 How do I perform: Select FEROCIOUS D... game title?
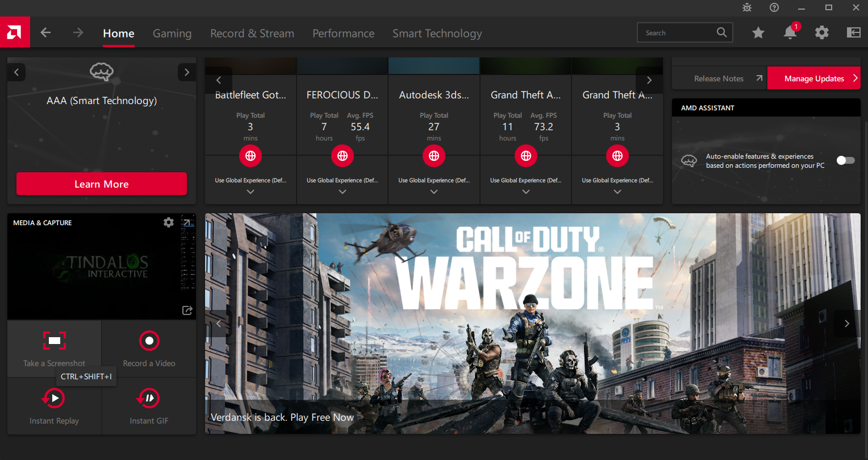(x=343, y=95)
